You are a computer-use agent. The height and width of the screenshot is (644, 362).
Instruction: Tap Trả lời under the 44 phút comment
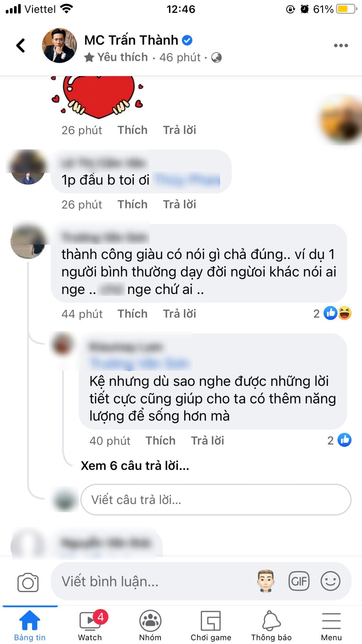179,314
